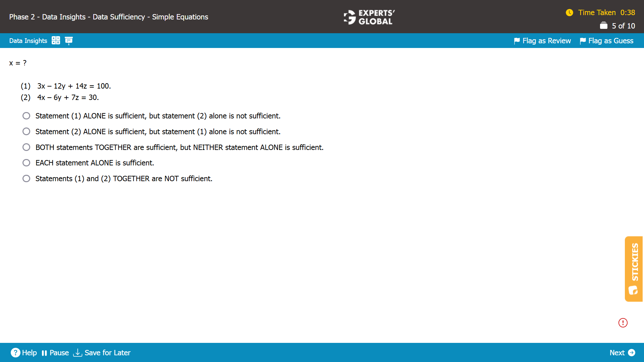Open the whiteboard scratchpad tool
The image size is (644, 362).
[69, 40]
